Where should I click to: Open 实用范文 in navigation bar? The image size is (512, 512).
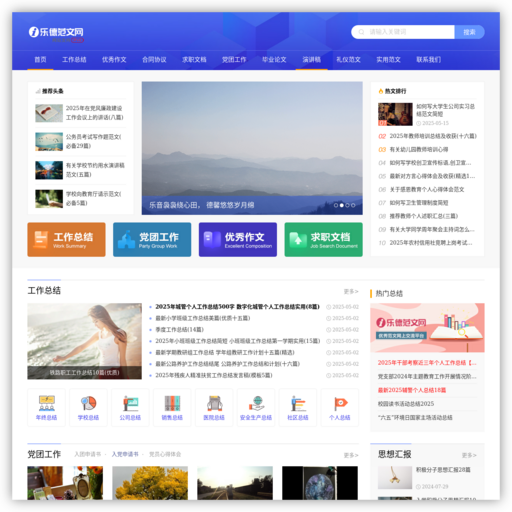point(388,60)
